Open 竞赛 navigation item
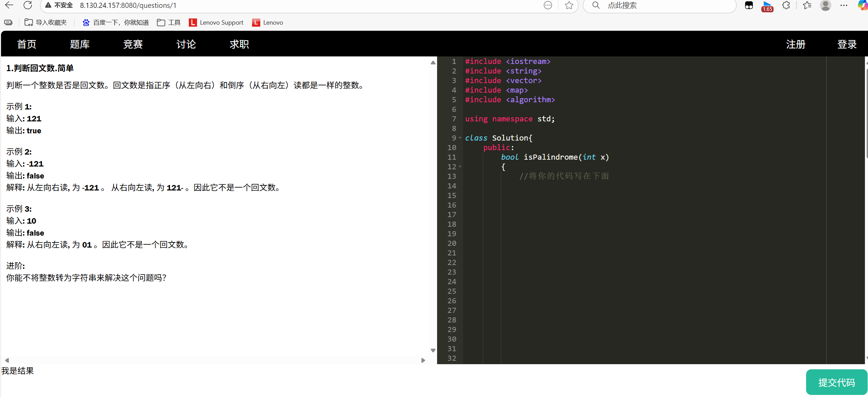 [133, 44]
